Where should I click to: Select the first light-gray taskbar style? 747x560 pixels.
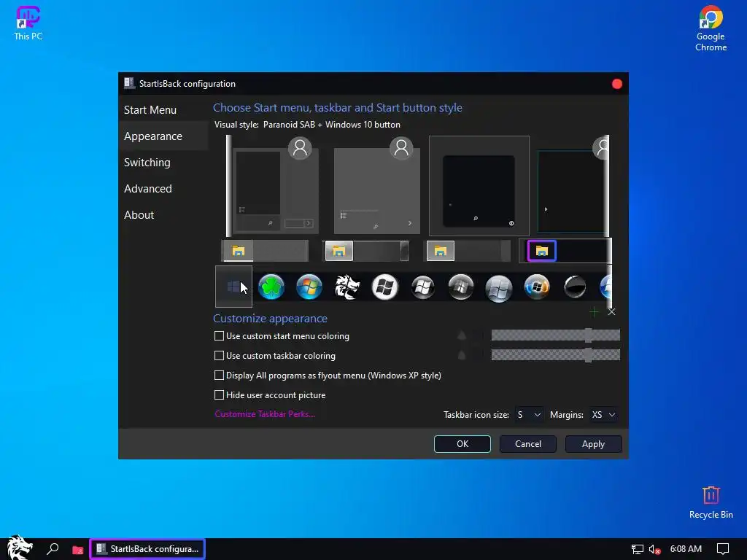266,251
